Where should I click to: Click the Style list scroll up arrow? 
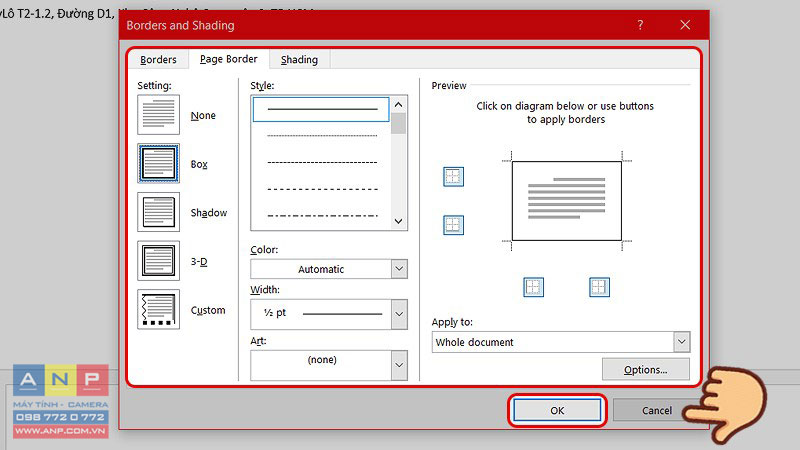tap(398, 105)
